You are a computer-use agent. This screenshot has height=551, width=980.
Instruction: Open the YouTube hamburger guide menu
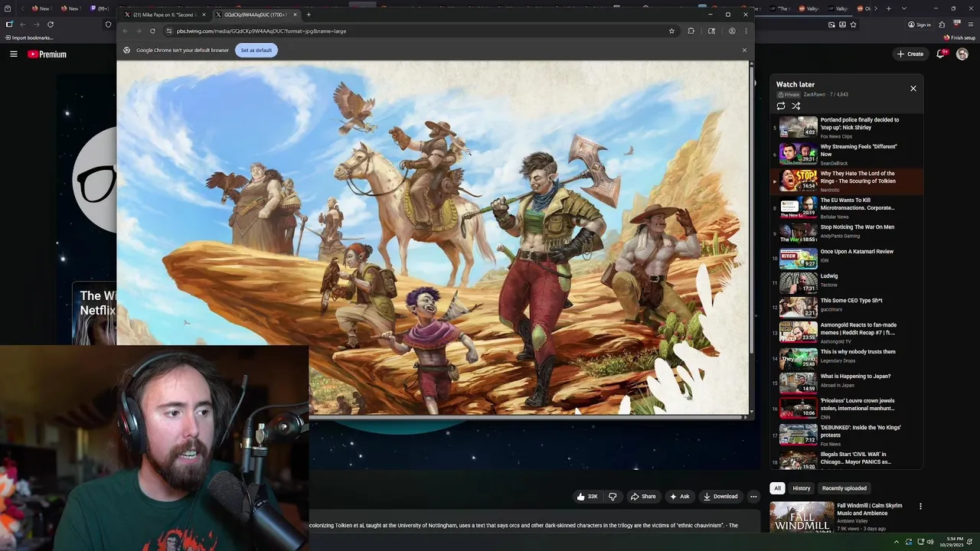(x=14, y=54)
